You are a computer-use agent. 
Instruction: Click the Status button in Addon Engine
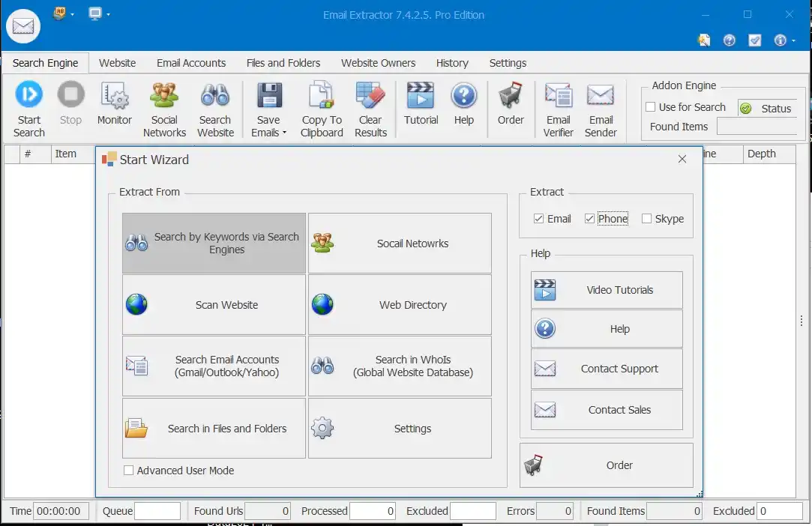point(768,108)
